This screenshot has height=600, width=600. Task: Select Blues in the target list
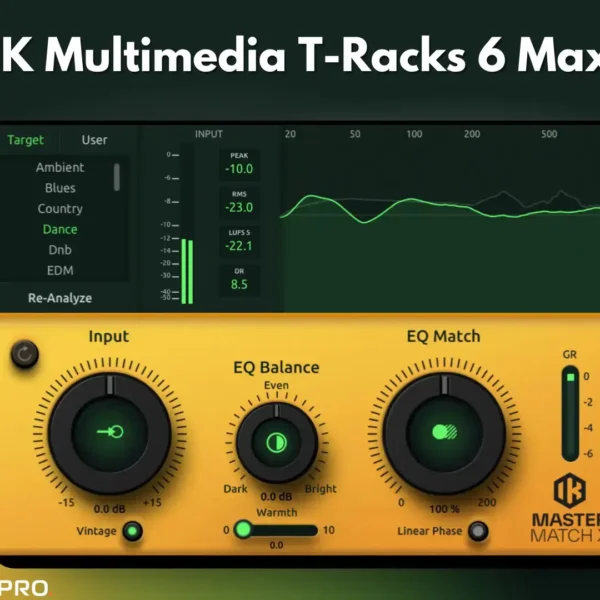pyautogui.click(x=60, y=188)
